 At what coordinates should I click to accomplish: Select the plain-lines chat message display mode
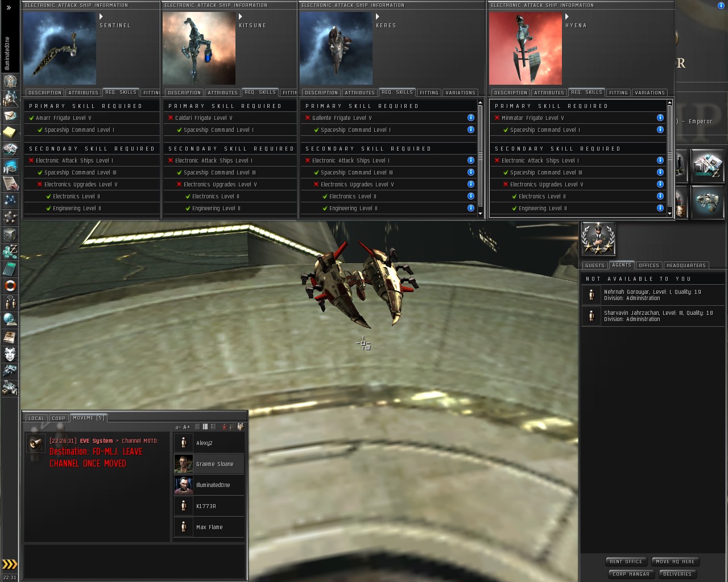point(197,427)
